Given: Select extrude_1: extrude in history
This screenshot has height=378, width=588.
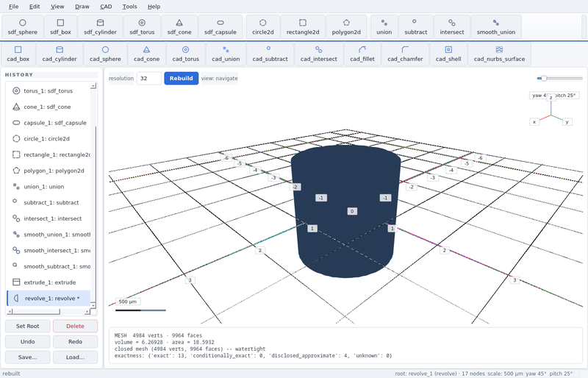Looking at the screenshot, I should click(x=49, y=282).
